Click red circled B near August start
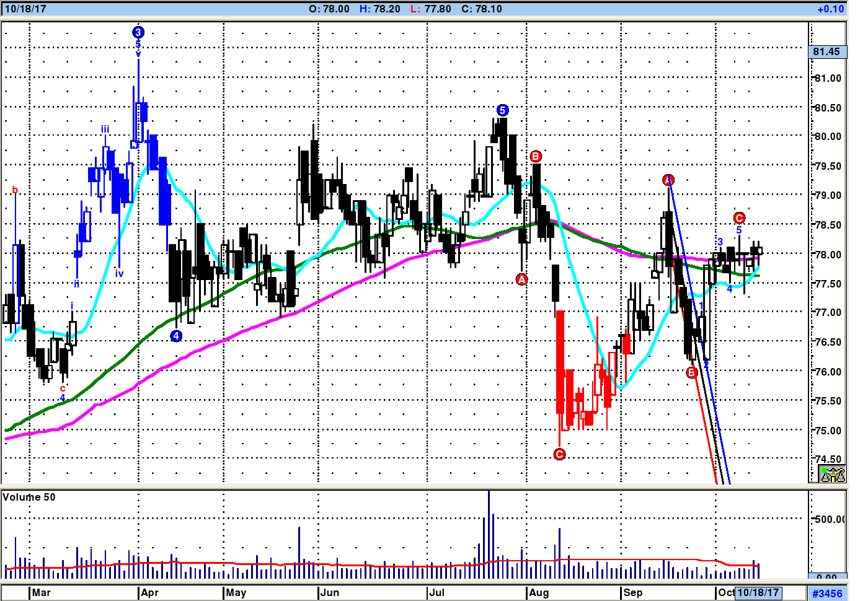This screenshot has height=601, width=868. coord(536,156)
